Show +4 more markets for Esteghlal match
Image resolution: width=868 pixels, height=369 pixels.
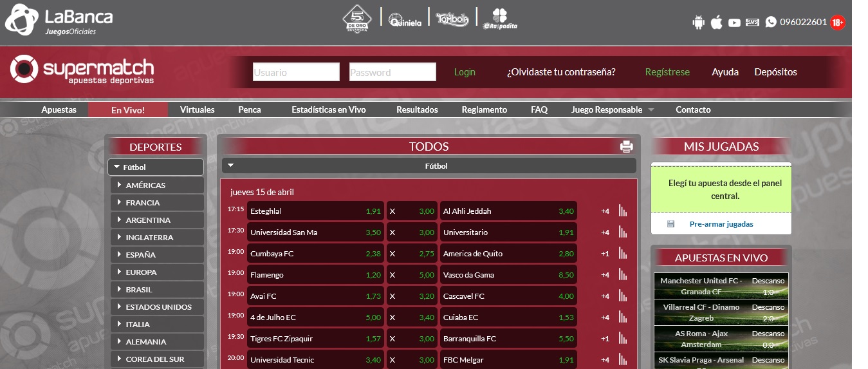click(605, 211)
